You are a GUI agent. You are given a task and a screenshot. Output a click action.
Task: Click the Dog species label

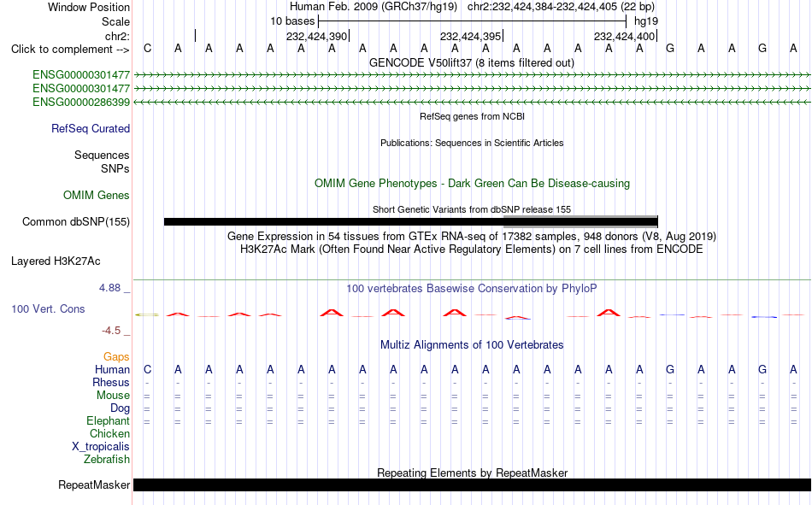point(120,408)
